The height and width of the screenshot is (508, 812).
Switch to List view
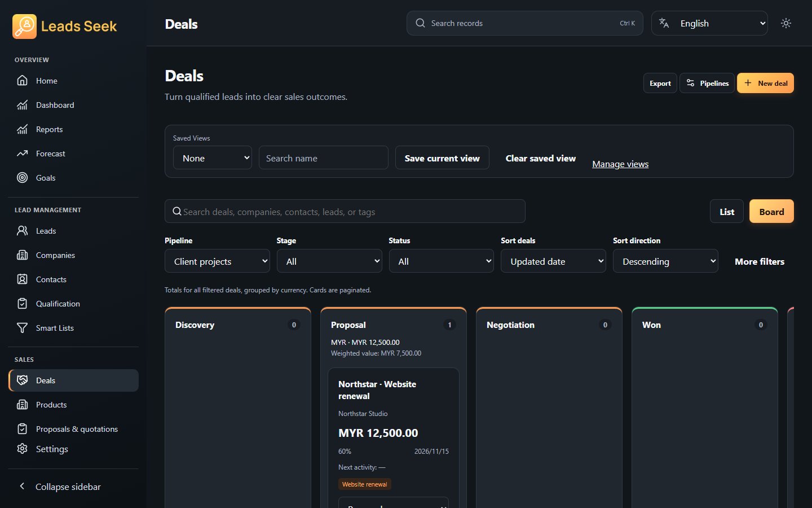pos(727,212)
